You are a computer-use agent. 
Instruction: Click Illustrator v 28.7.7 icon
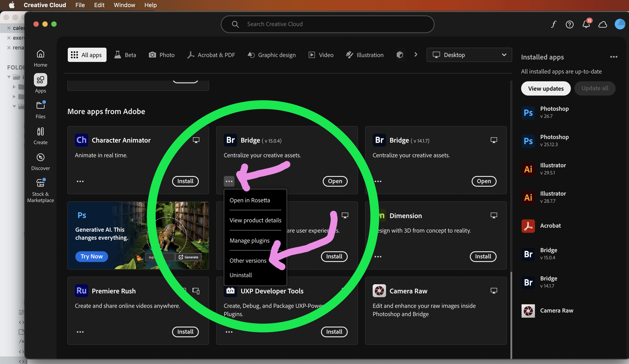coord(528,197)
